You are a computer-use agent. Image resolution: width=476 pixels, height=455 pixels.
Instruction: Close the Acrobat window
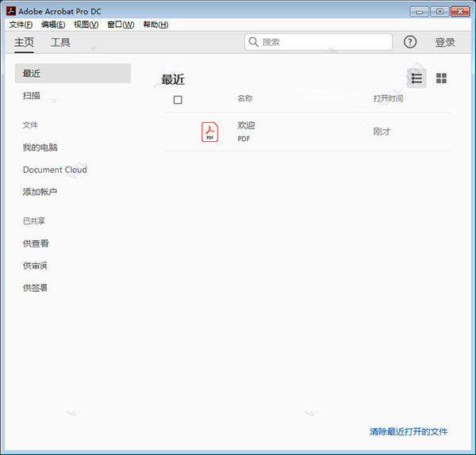460,12
